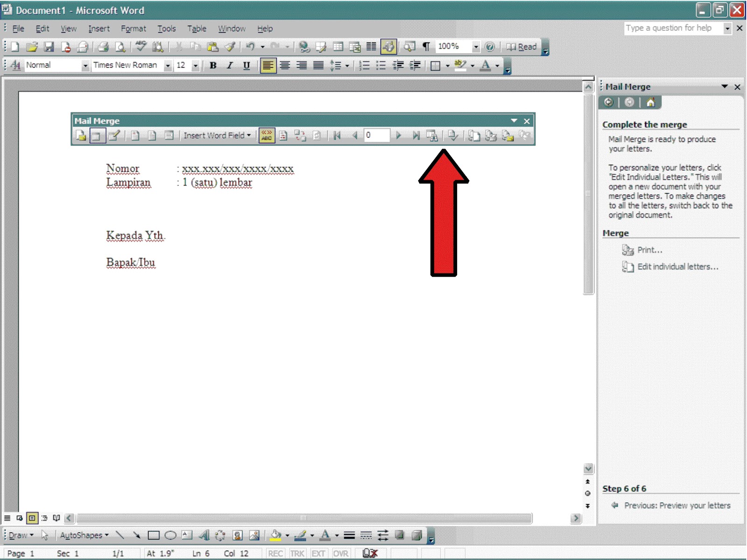Image resolution: width=747 pixels, height=560 pixels.
Task: Open the Style dropdown showing Normal
Action: click(x=85, y=66)
